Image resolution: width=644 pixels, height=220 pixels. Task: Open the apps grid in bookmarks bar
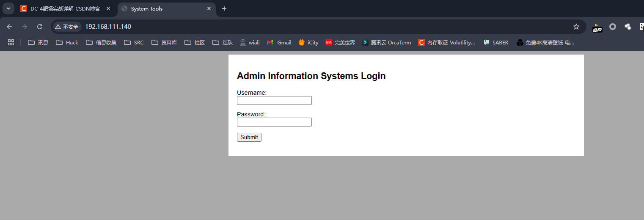point(11,42)
